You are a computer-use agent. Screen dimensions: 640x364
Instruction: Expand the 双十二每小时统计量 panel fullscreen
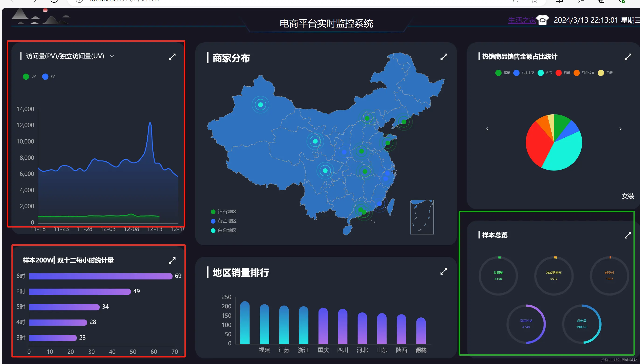(x=172, y=261)
